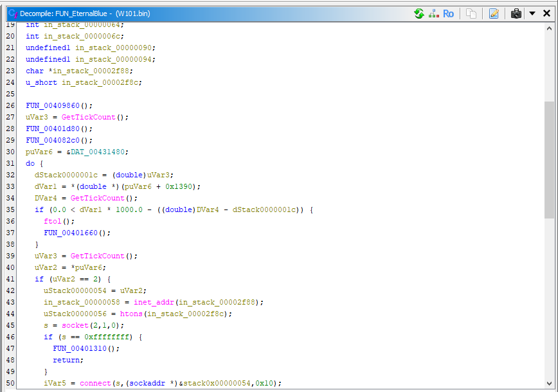
Task: Click the connect call on line 50
Action: [96, 383]
